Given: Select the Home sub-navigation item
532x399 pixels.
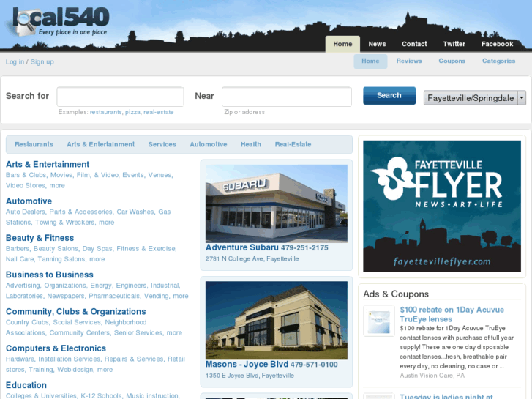Looking at the screenshot, I should [370, 61].
